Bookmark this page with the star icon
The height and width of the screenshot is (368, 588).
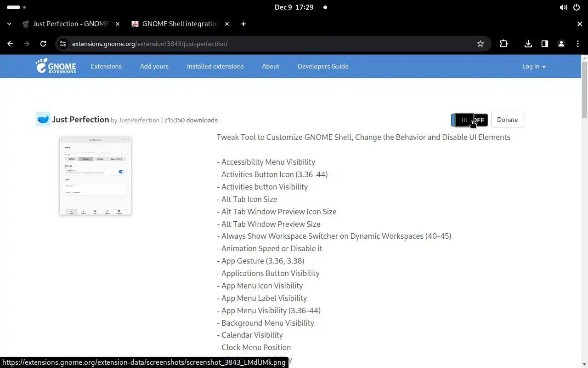(481, 44)
